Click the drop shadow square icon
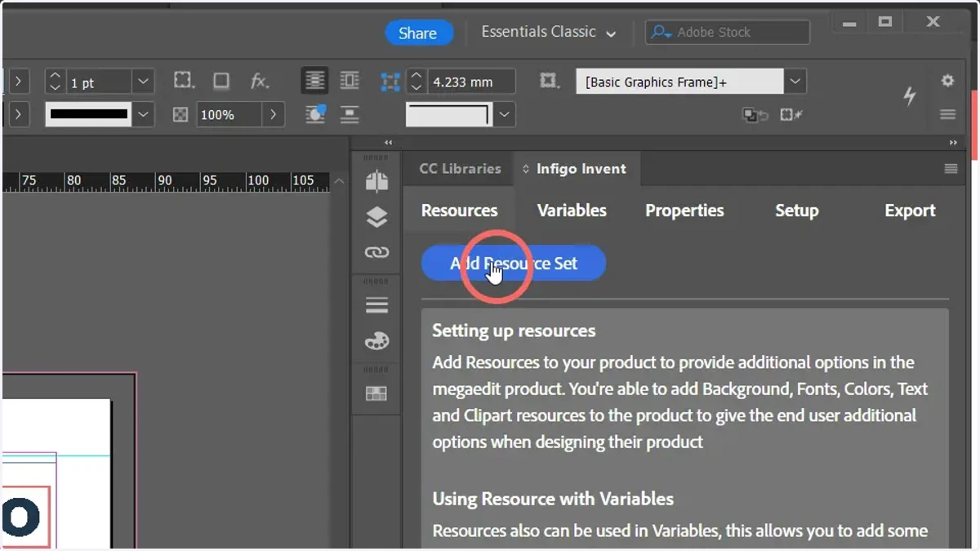980x551 pixels. coord(221,81)
